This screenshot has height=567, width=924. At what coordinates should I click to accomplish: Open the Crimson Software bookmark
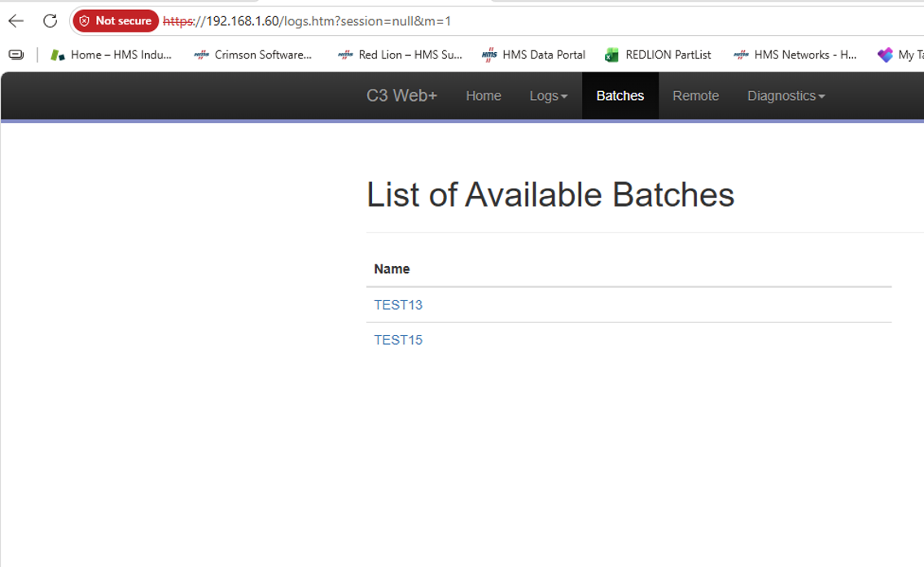(253, 55)
